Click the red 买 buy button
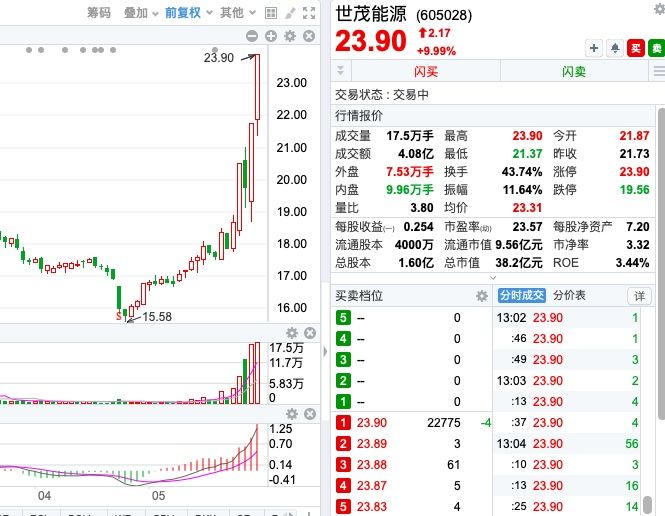This screenshot has width=665, height=516. (x=636, y=48)
